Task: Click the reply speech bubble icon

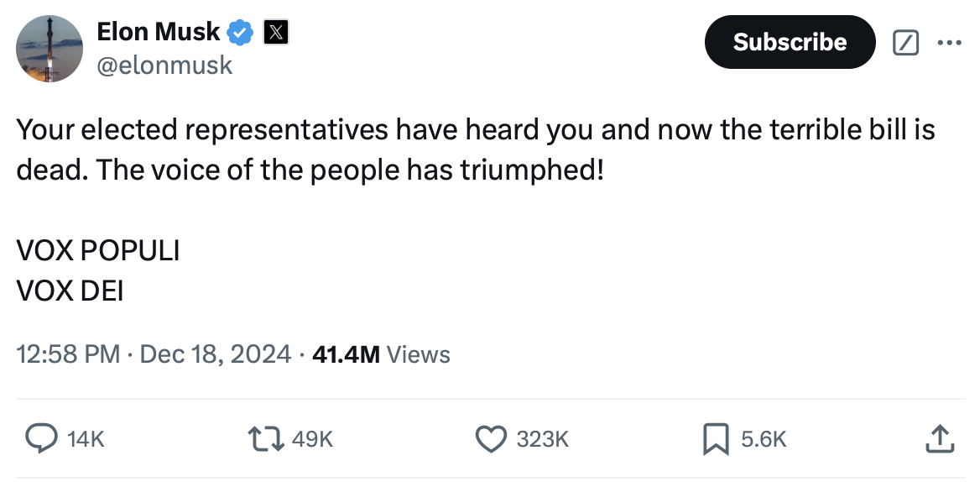Action: tap(40, 437)
